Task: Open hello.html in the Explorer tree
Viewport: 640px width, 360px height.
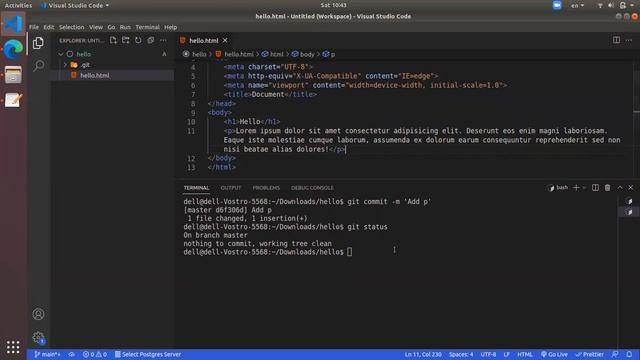Action: coord(94,76)
